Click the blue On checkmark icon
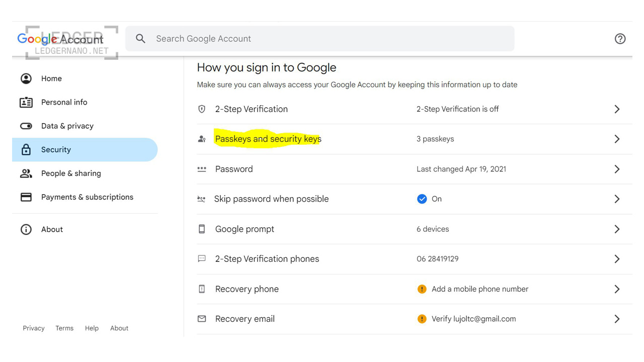The width and height of the screenshot is (644, 362). [x=422, y=199]
